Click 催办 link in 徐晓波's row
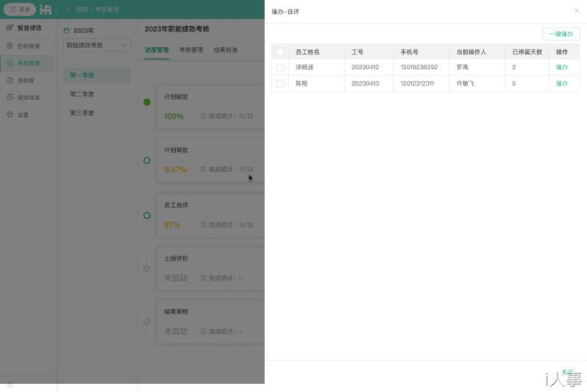 coord(562,68)
